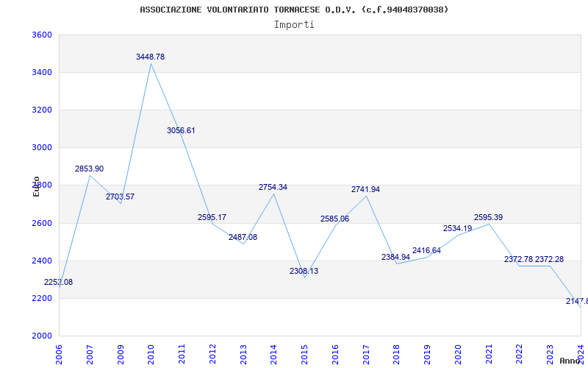Click the y-axis tick 2000
This screenshot has width=588, height=368.
pos(41,336)
